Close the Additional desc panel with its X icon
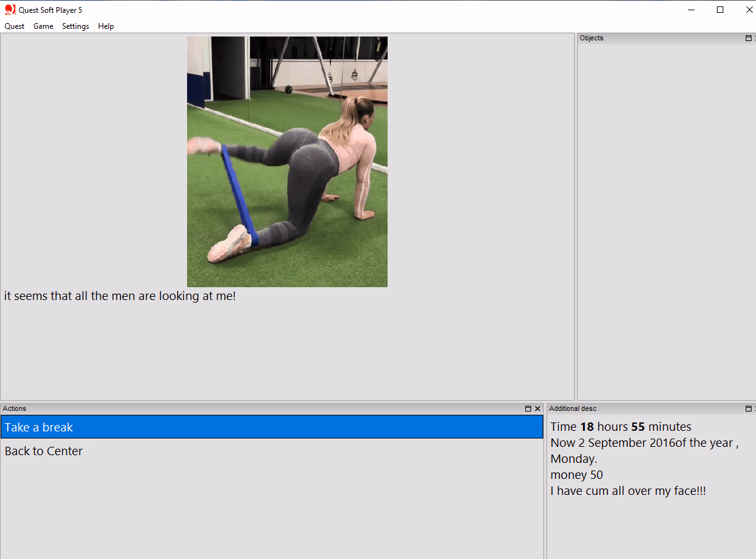Viewport: 756px width, 559px height. click(x=754, y=408)
